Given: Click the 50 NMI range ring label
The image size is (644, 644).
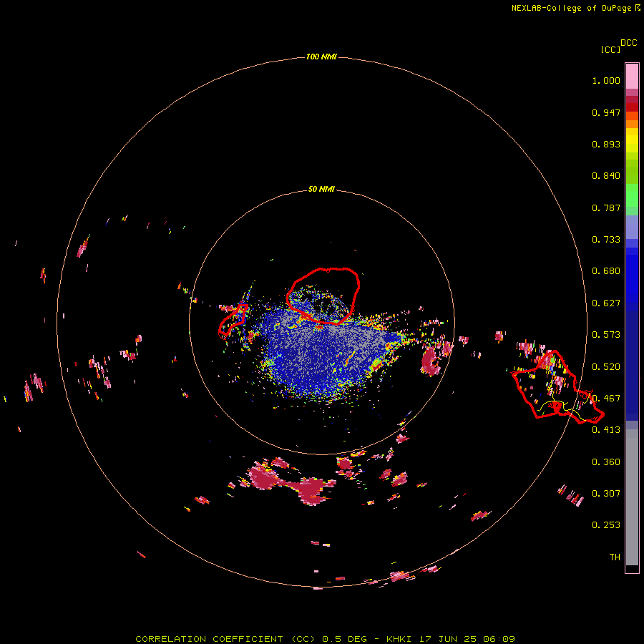Looking at the screenshot, I should pyautogui.click(x=321, y=189).
